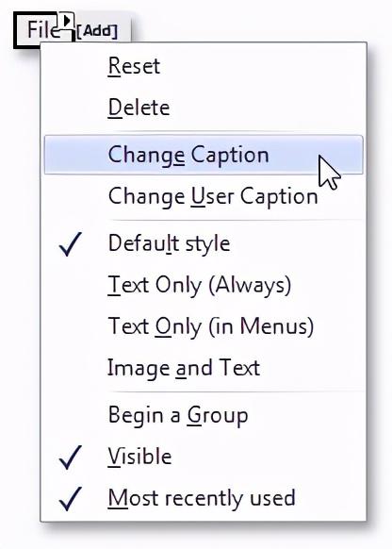This screenshot has width=392, height=549.
Task: Disable the Most recently used option
Action: (x=204, y=498)
